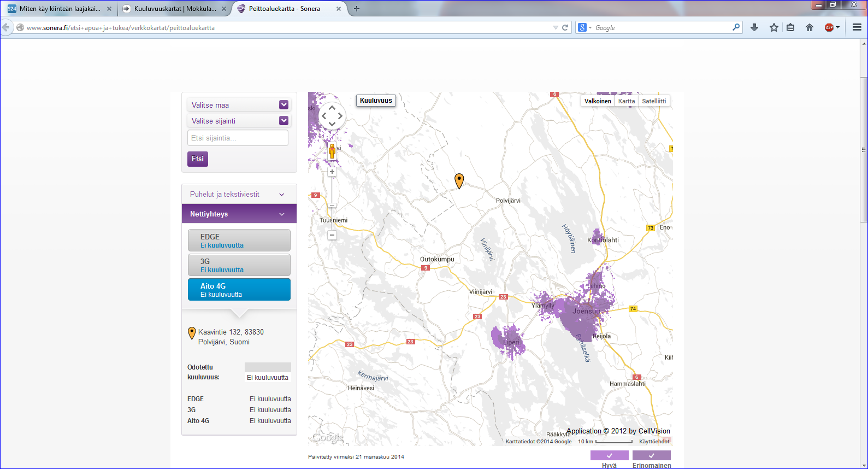Open a new tab with the plus button
Screen dimensions: 868x469
coord(357,9)
